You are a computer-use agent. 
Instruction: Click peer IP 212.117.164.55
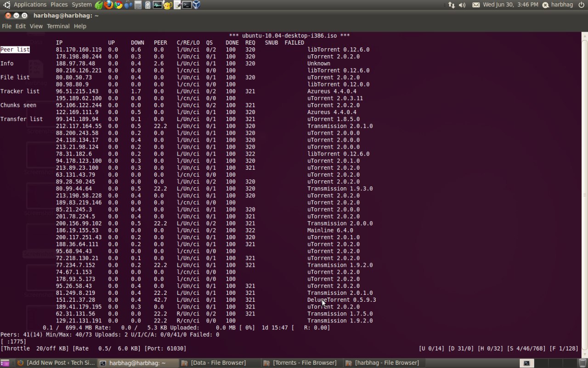[x=79, y=126]
